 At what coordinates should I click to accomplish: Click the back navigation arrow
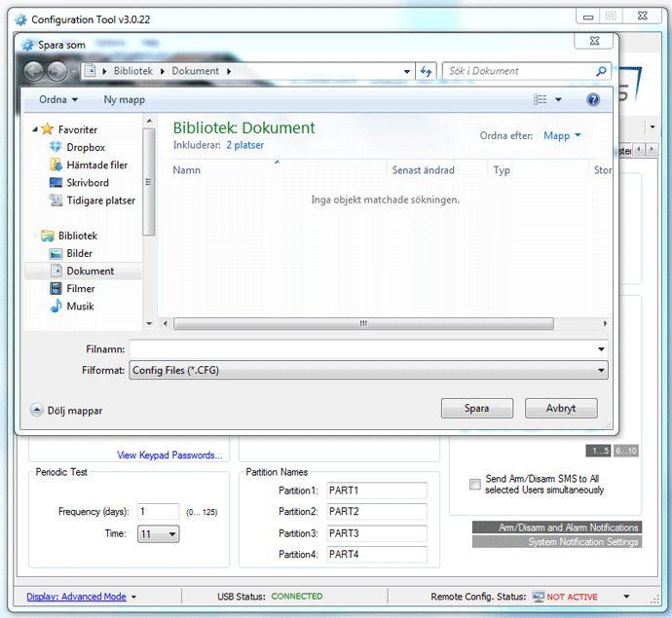(34, 71)
